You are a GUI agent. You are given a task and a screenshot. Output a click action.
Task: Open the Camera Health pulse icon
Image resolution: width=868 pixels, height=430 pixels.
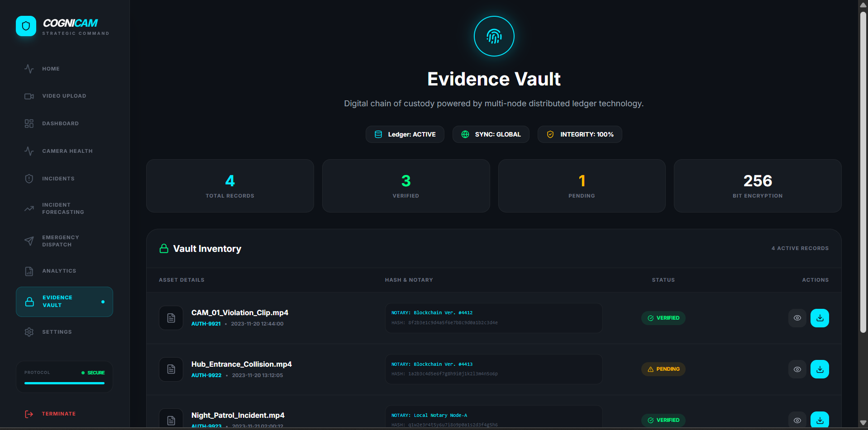pyautogui.click(x=29, y=151)
